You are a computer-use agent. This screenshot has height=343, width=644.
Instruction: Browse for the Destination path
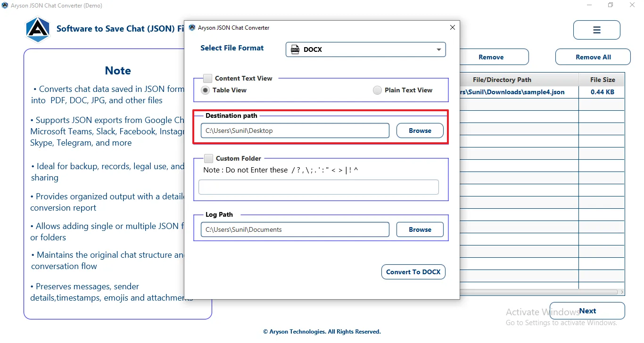(x=420, y=131)
